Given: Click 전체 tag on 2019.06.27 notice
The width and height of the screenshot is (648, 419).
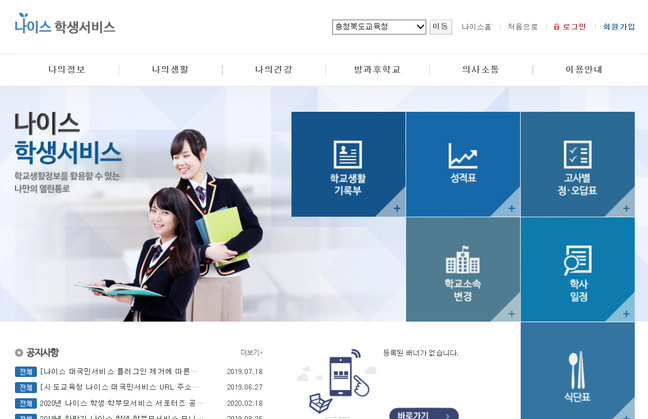Looking at the screenshot, I should 26,388.
